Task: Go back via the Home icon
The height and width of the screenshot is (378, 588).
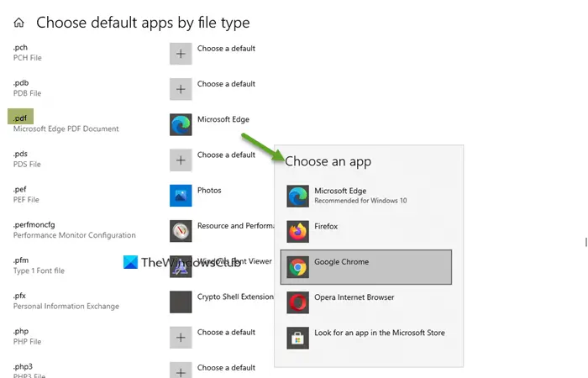Action: tap(18, 23)
